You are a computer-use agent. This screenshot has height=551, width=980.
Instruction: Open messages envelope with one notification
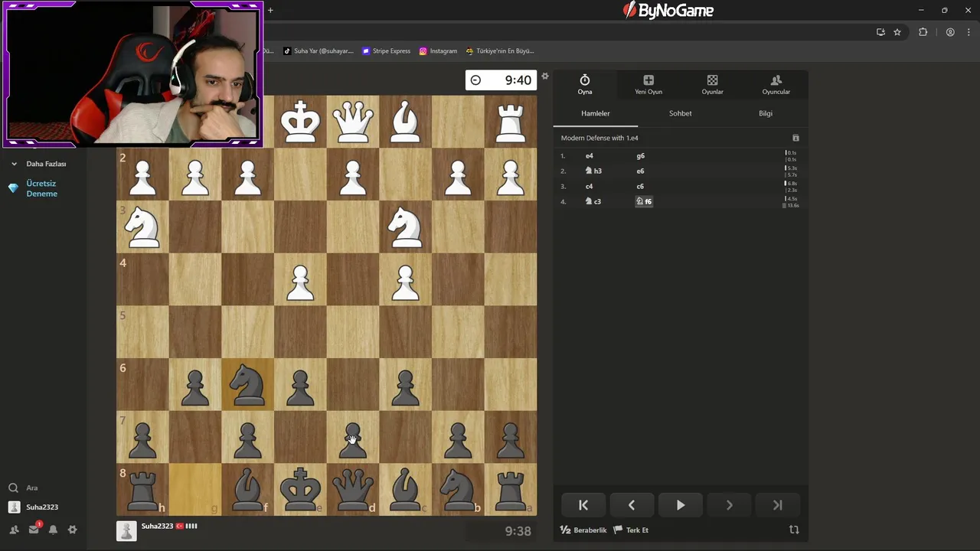34,529
